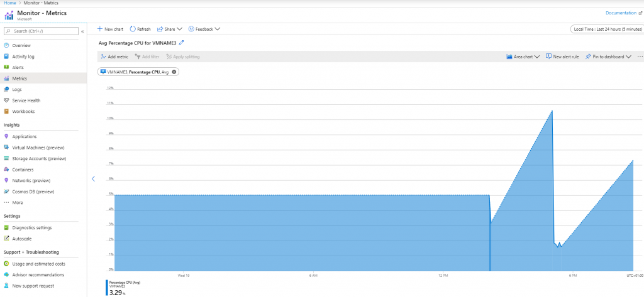Click the Service Health heart icon
644x297 pixels.
pos(6,100)
